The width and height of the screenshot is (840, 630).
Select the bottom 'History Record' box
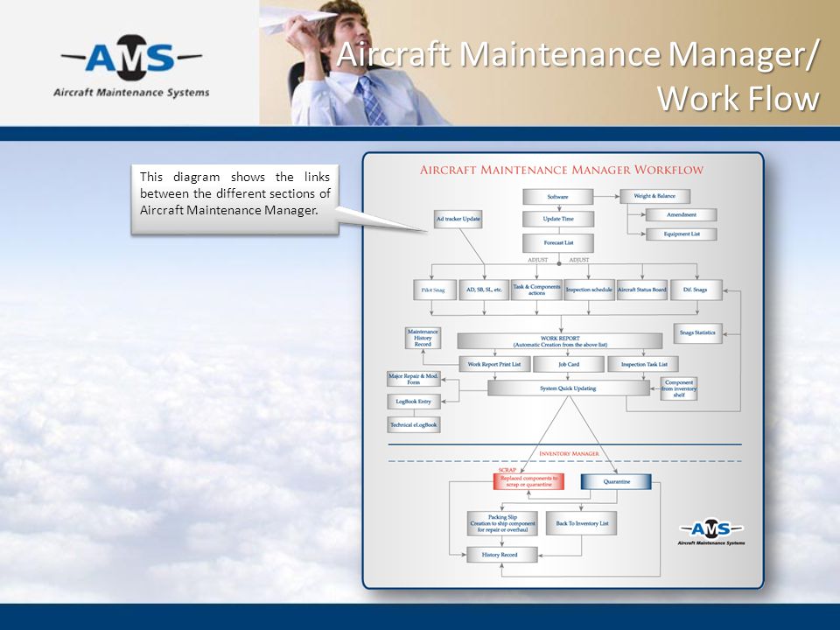point(502,555)
